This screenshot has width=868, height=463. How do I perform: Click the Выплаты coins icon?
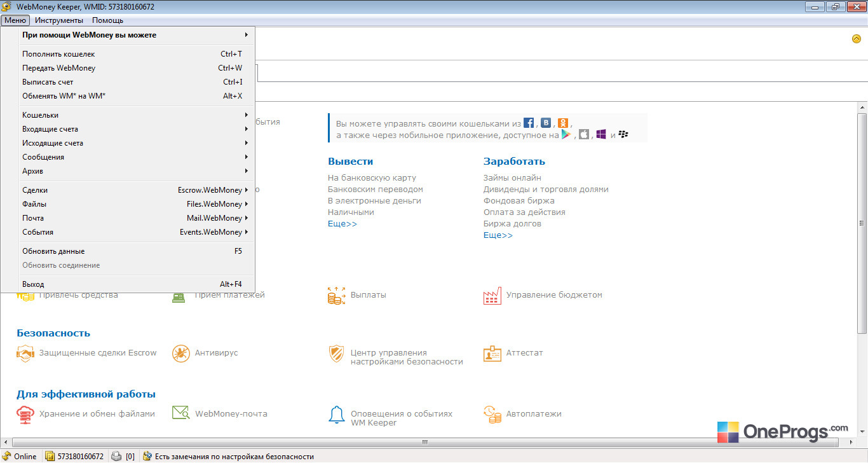(336, 295)
